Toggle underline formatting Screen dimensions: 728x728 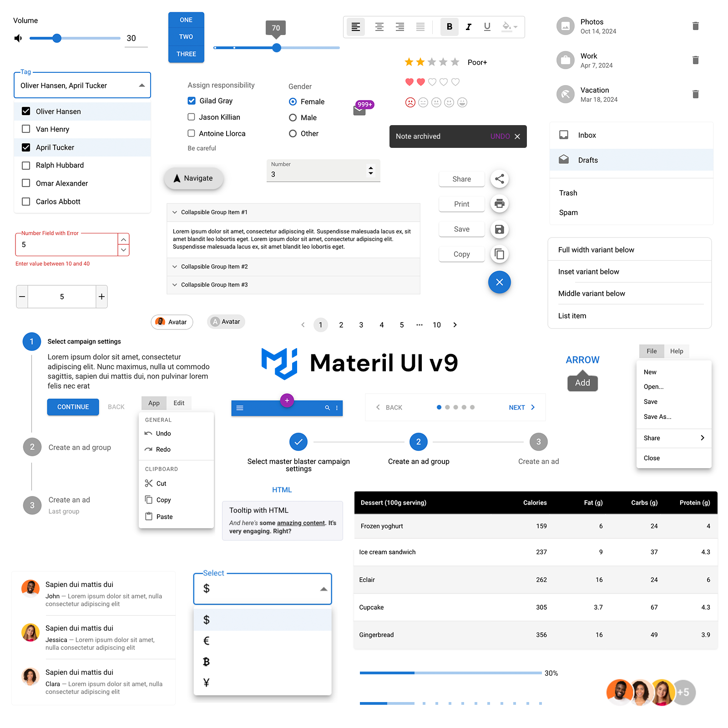487,27
